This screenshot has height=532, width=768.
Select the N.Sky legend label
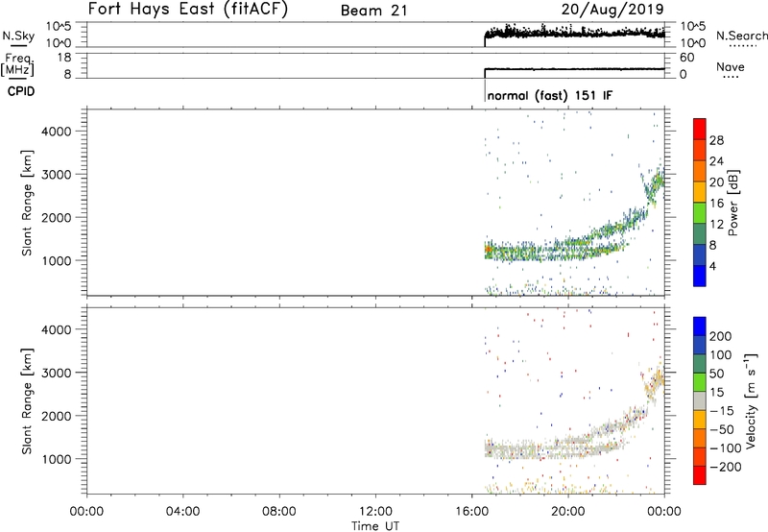coord(18,36)
